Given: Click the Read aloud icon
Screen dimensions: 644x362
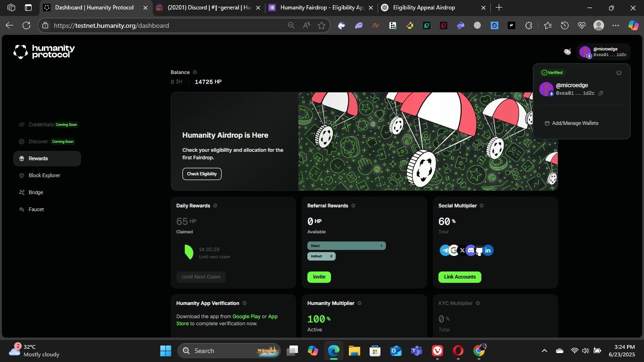Looking at the screenshot, I should 306,25.
